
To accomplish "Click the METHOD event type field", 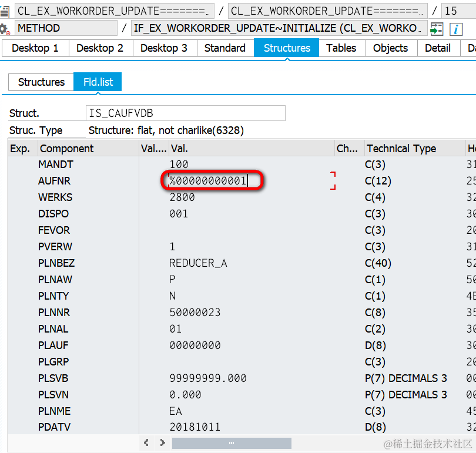I will point(66,28).
